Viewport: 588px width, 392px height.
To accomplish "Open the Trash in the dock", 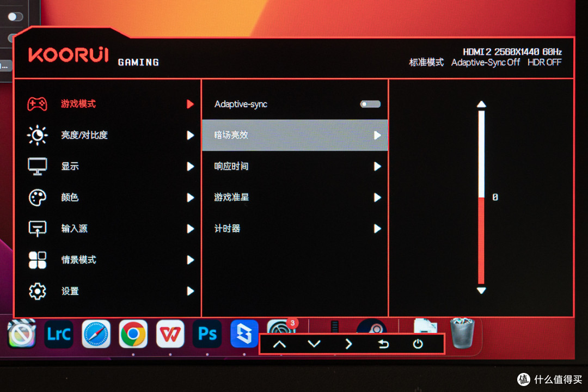I will (462, 333).
